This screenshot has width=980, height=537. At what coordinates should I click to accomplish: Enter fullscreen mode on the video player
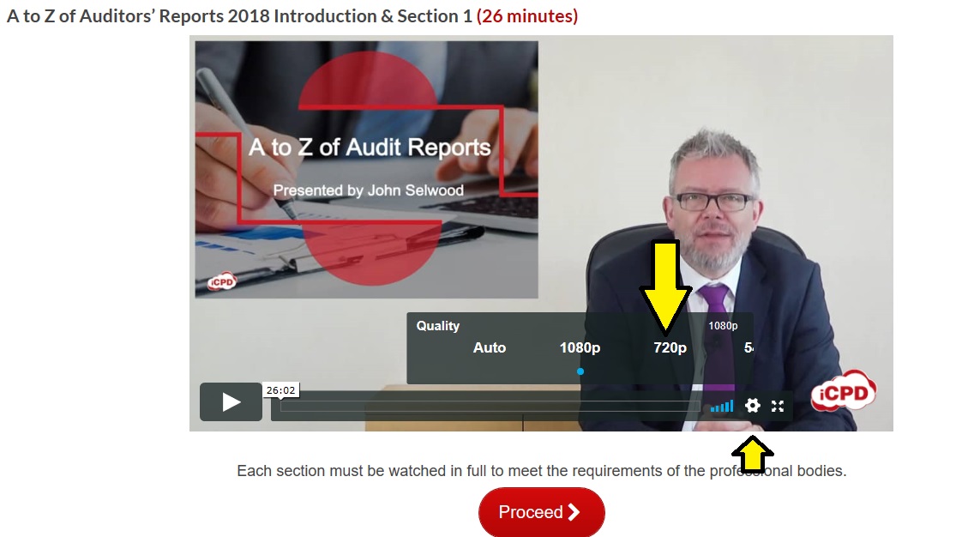pos(778,407)
